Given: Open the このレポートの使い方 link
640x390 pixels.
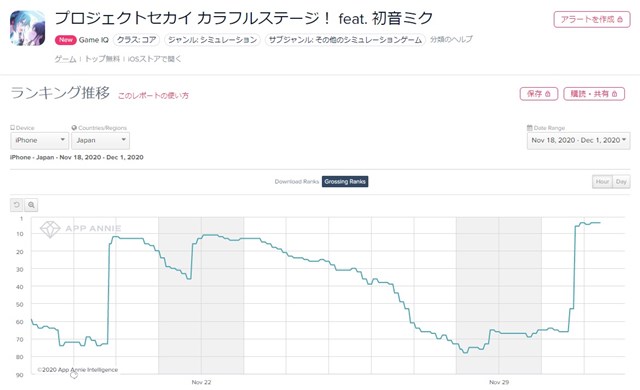Looking at the screenshot, I should [153, 95].
